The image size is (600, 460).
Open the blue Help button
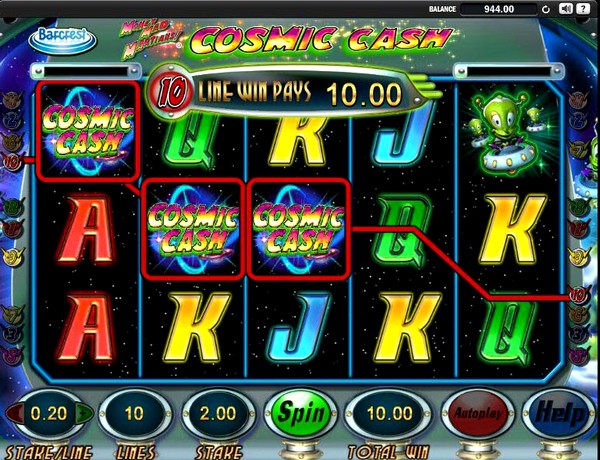tap(560, 414)
